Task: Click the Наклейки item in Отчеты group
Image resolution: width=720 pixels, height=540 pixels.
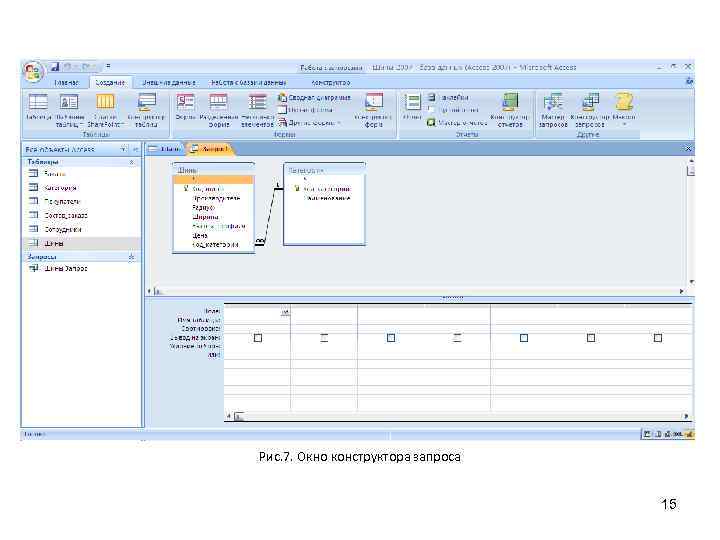Action: (449, 97)
